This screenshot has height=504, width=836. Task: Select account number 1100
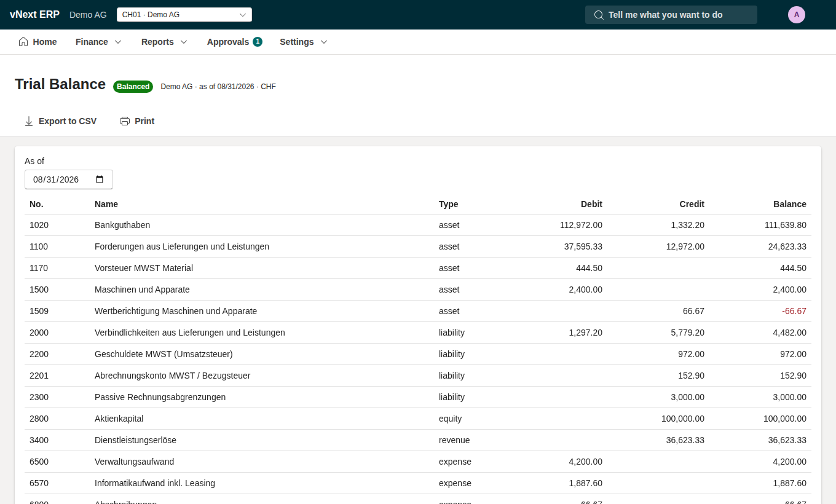coord(39,246)
